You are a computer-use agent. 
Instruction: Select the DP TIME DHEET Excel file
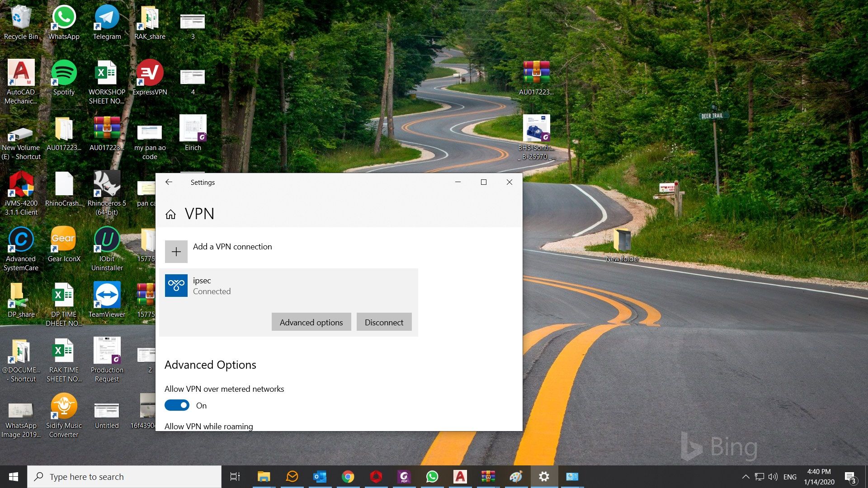coord(64,305)
